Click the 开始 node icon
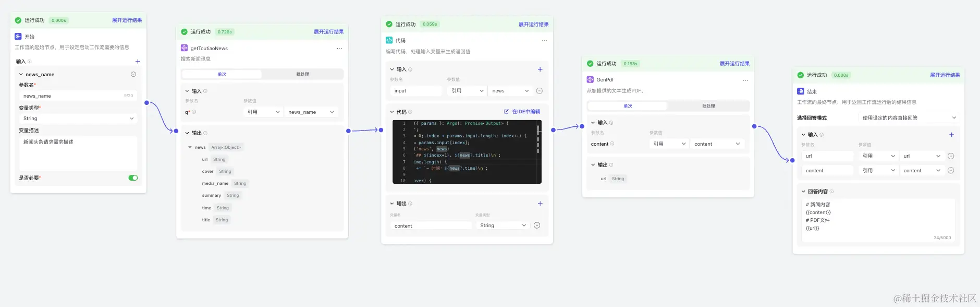The image size is (980, 307). click(x=18, y=37)
